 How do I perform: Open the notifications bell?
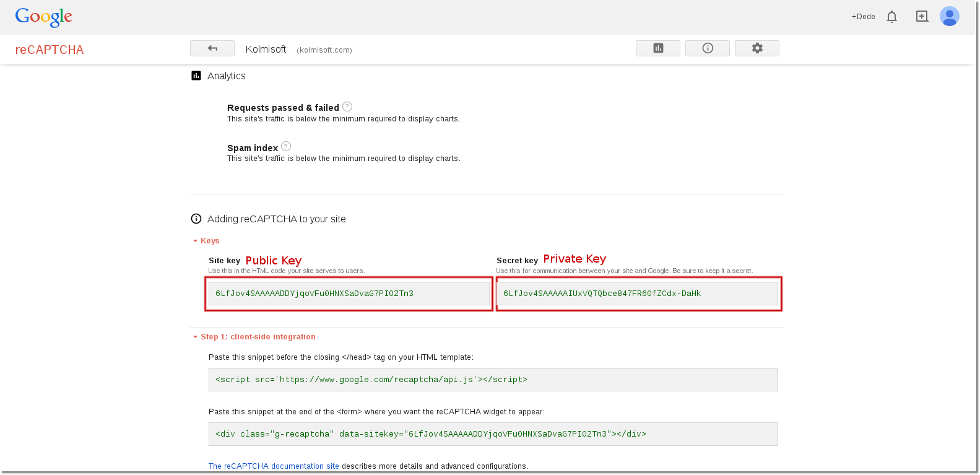891,17
